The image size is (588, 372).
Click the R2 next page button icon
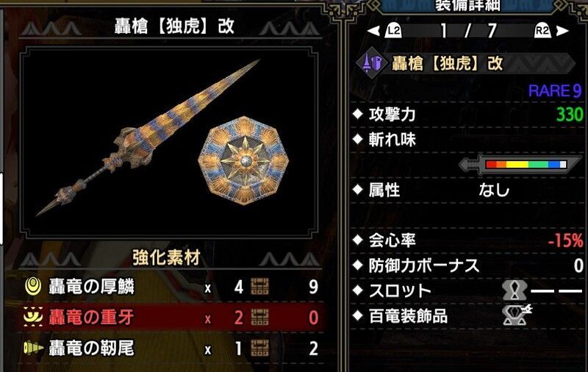coord(542,31)
